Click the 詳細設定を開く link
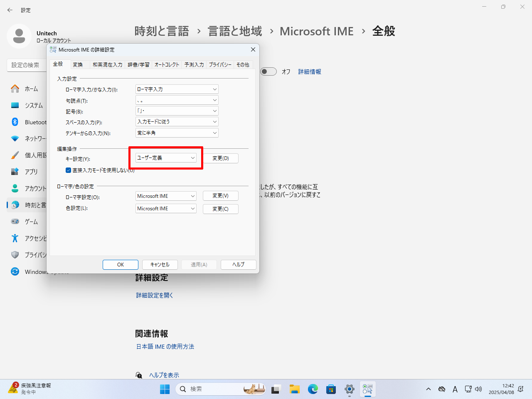The width and height of the screenshot is (532, 399). [x=155, y=295]
